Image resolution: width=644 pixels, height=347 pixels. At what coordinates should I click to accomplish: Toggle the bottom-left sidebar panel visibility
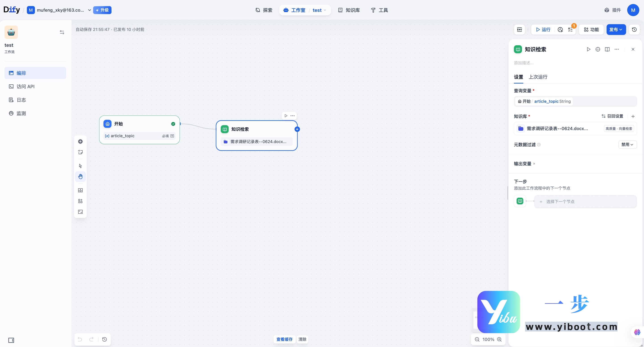click(x=11, y=340)
